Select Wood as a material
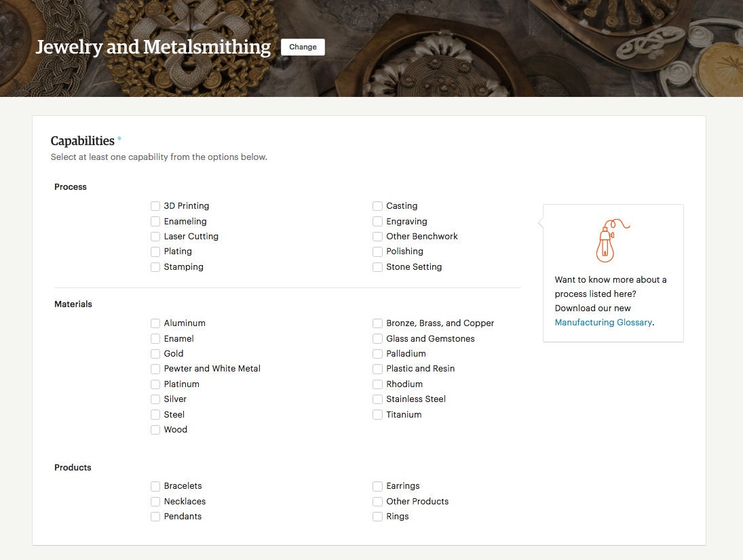743x560 pixels. tap(155, 429)
